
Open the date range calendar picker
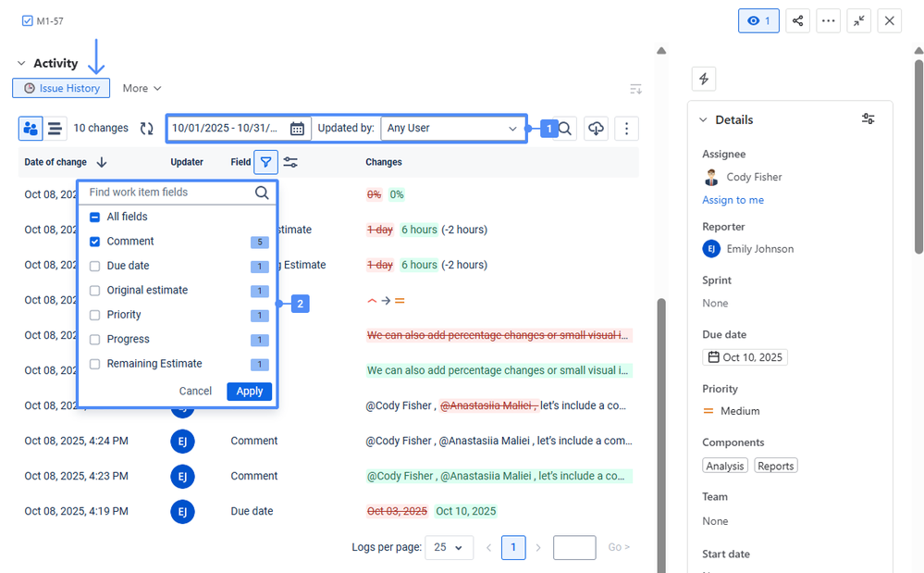(297, 128)
